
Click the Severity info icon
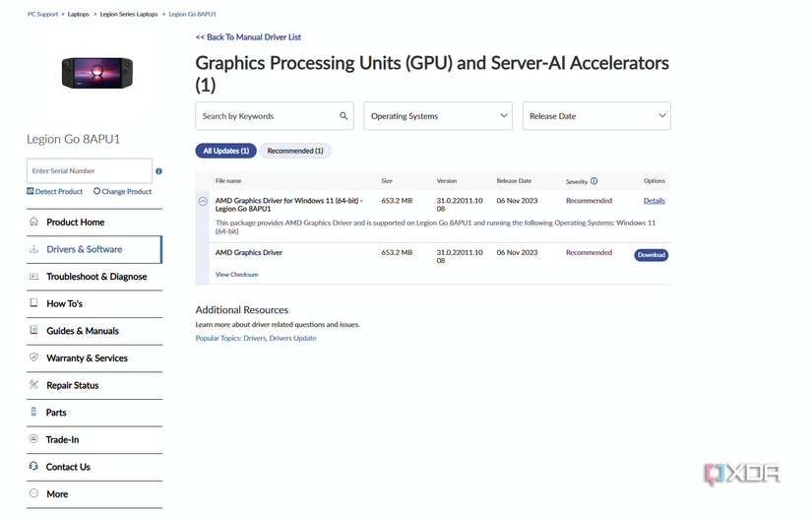pos(593,181)
